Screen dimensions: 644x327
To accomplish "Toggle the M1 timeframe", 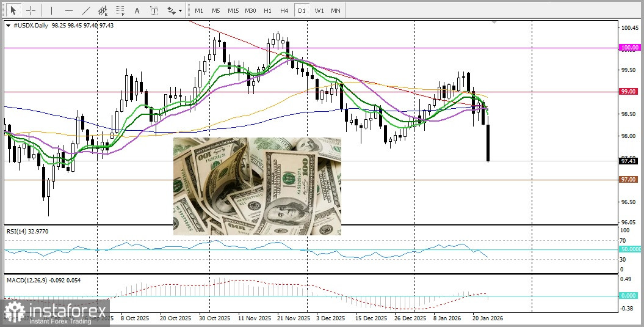I will pyautogui.click(x=199, y=10).
